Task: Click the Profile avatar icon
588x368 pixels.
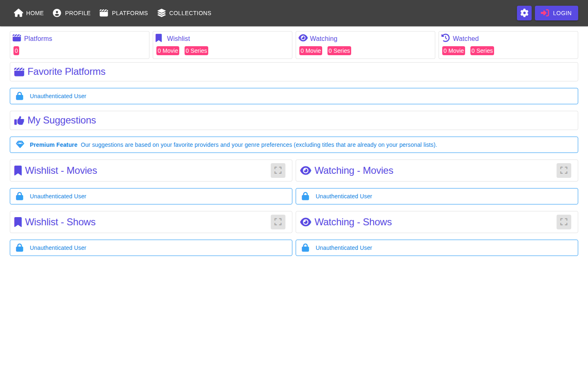Action: click(x=57, y=13)
